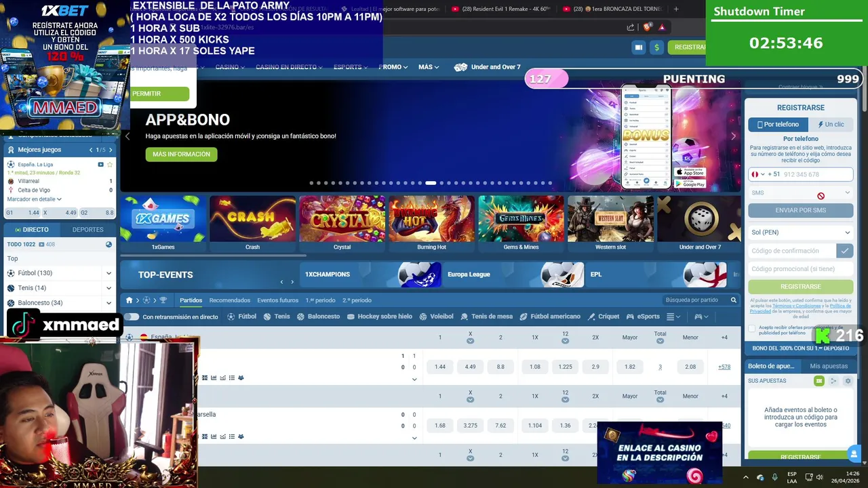The height and width of the screenshot is (488, 868).
Task: Select the Baloncesto sport filter
Action: [319, 317]
